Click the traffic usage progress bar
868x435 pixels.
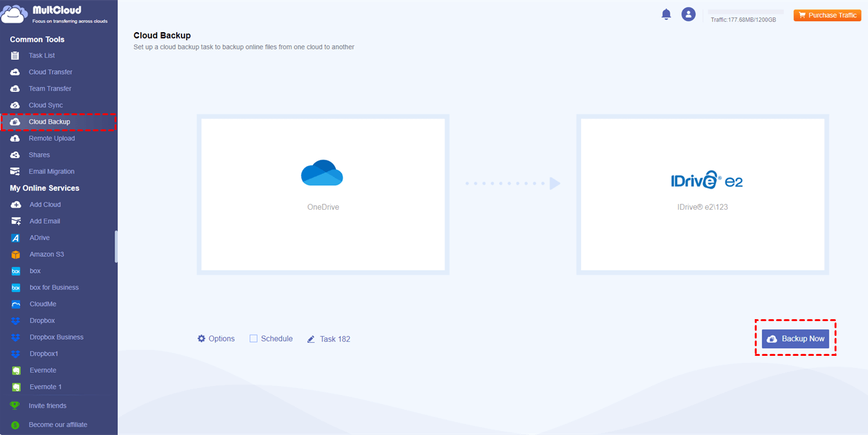pyautogui.click(x=746, y=12)
